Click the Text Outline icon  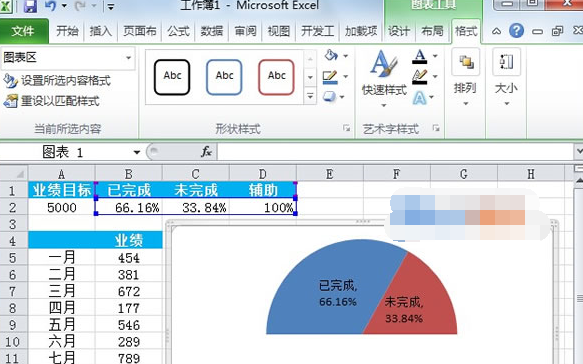pos(419,77)
